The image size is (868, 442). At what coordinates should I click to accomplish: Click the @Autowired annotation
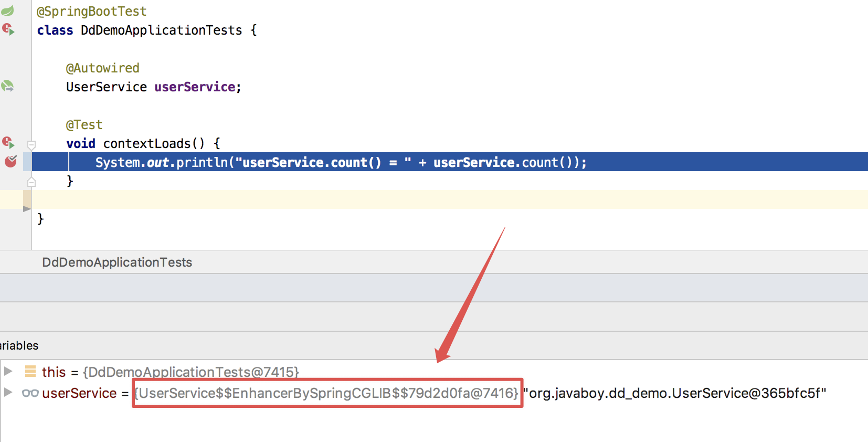[103, 68]
